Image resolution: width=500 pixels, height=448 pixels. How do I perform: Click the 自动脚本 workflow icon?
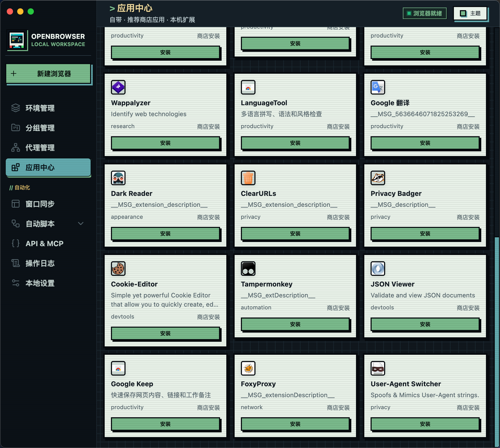(16, 223)
